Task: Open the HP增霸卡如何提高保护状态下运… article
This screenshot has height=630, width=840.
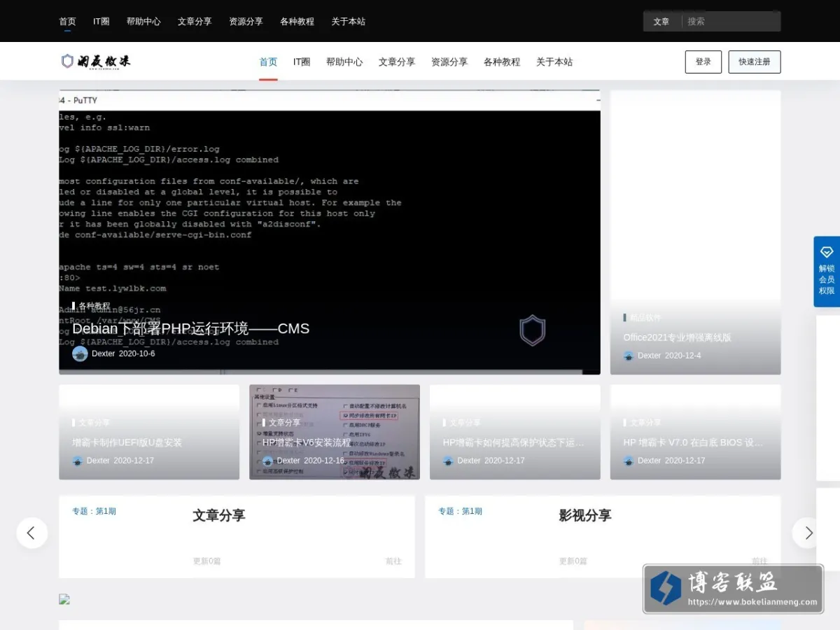Action: [x=514, y=442]
